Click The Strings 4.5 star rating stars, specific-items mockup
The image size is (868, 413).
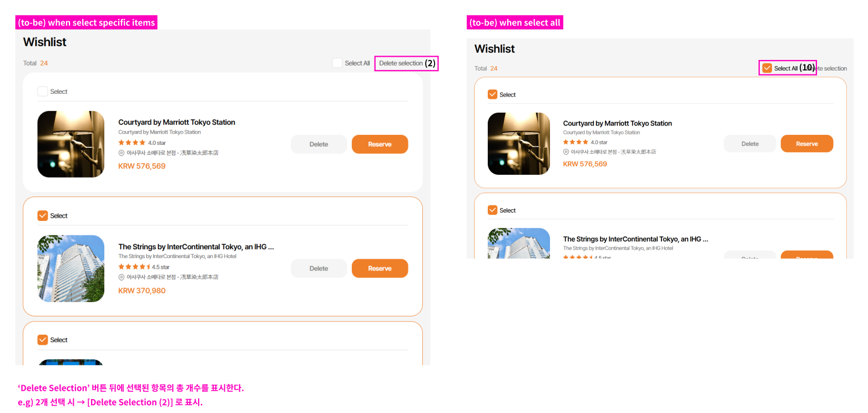pyautogui.click(x=134, y=267)
